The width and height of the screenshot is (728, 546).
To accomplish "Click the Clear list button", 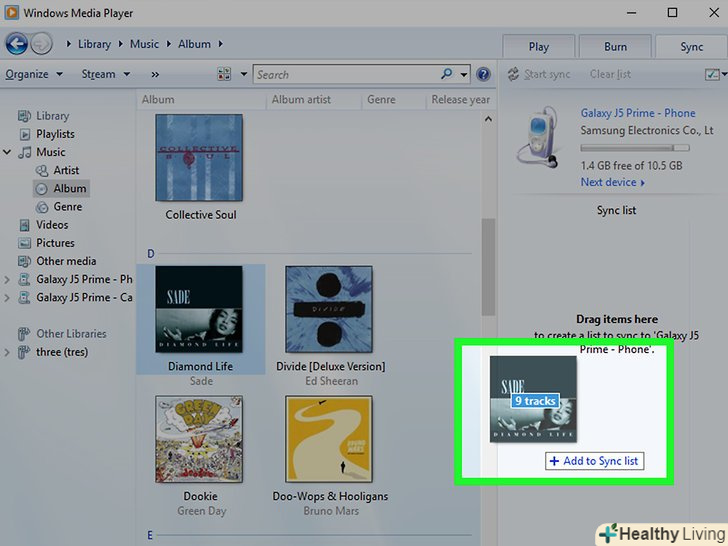I will [610, 74].
